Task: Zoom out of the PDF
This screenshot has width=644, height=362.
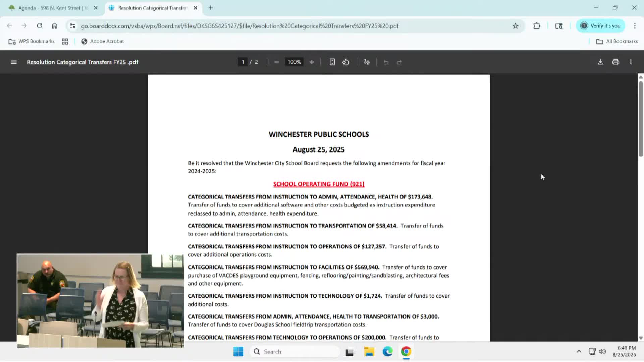Action: [x=276, y=62]
